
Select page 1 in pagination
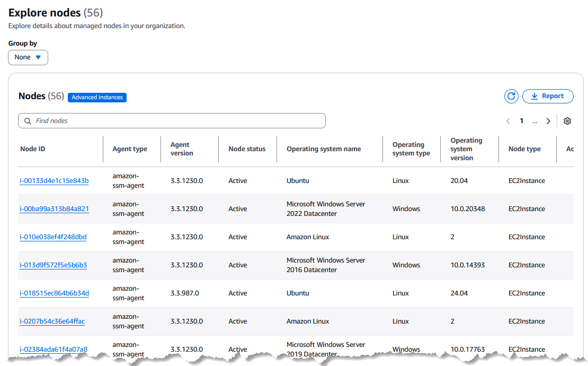(x=521, y=121)
